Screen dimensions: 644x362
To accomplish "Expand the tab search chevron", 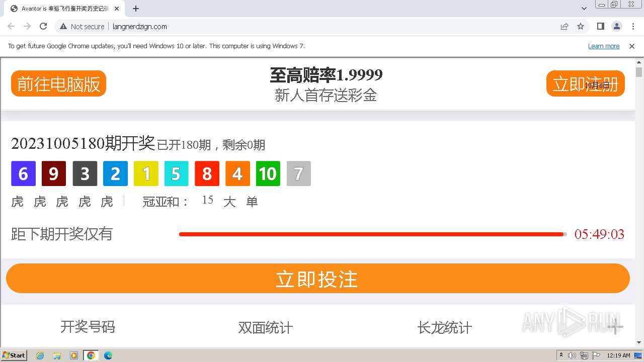I will pyautogui.click(x=584, y=9).
